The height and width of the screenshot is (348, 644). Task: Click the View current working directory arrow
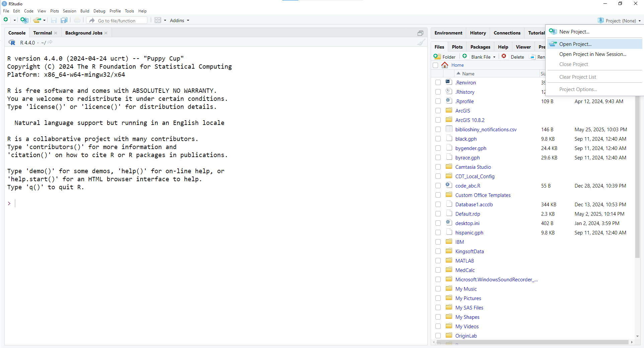[50, 42]
